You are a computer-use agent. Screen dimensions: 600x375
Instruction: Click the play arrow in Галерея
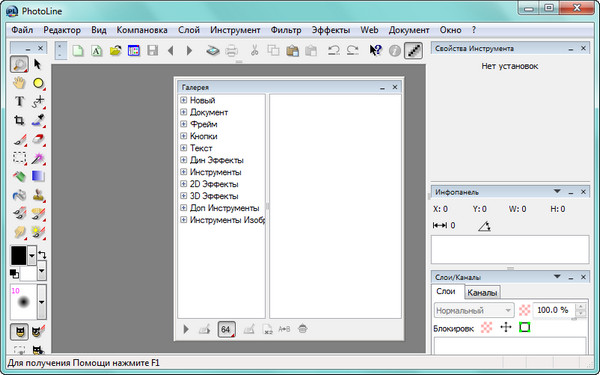click(186, 329)
